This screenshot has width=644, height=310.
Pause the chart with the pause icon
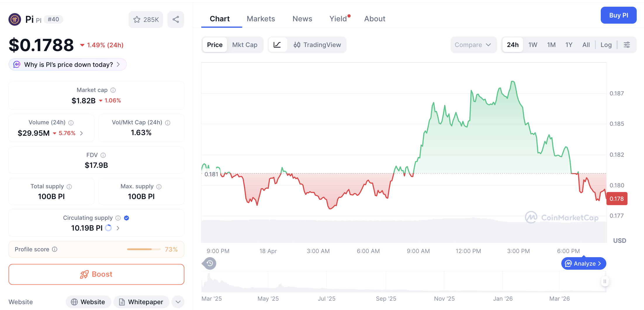point(605,281)
